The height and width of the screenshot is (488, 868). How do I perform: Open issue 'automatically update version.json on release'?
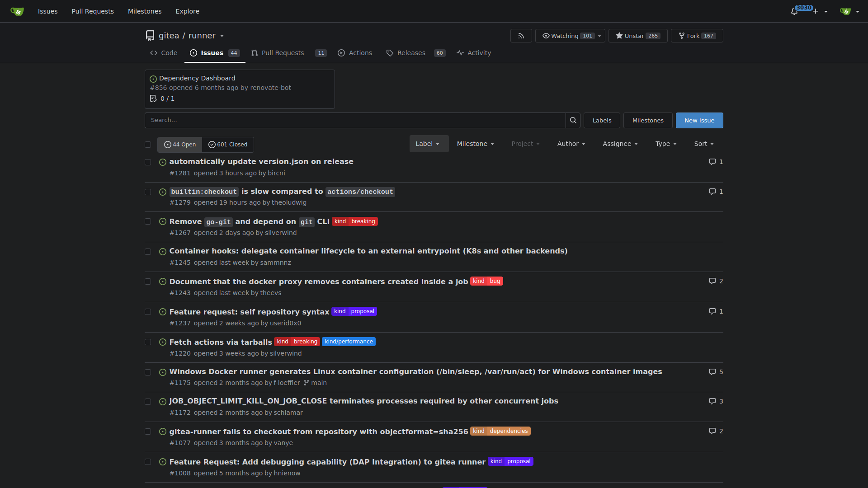coord(261,162)
